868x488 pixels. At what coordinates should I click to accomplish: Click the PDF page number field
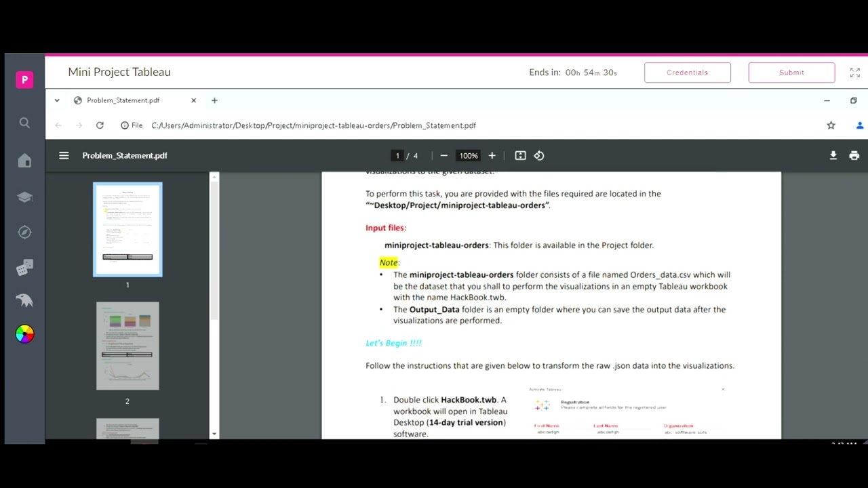[x=397, y=156]
